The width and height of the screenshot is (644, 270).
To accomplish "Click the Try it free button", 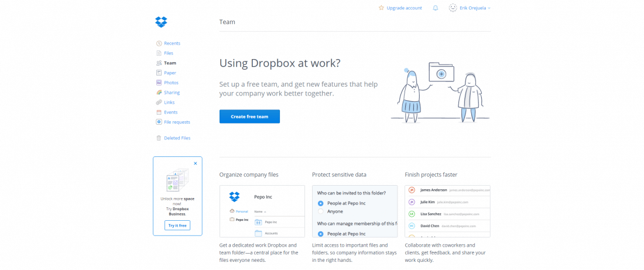I will [x=177, y=225].
